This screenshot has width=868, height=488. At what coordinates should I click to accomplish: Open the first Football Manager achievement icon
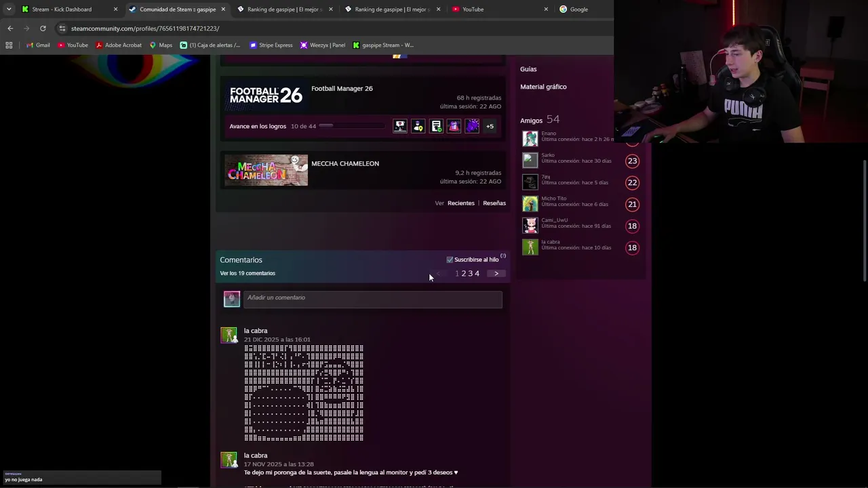[x=400, y=126]
